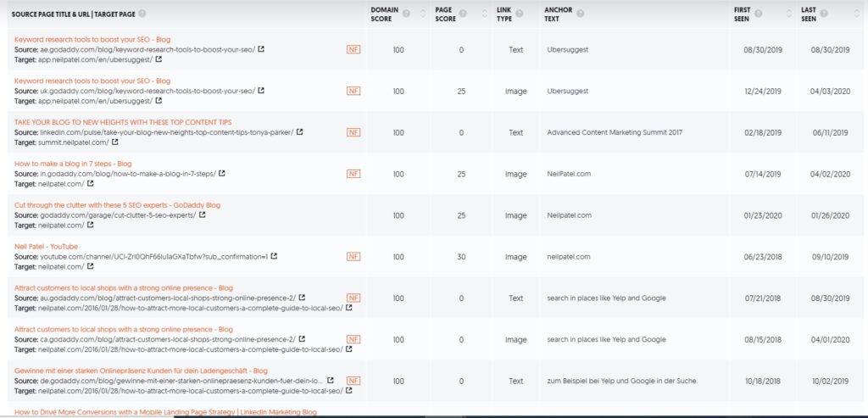The image size is (868, 418).
Task: Click the 'ANCHOR TEXT' column header label
Action: pos(559,14)
